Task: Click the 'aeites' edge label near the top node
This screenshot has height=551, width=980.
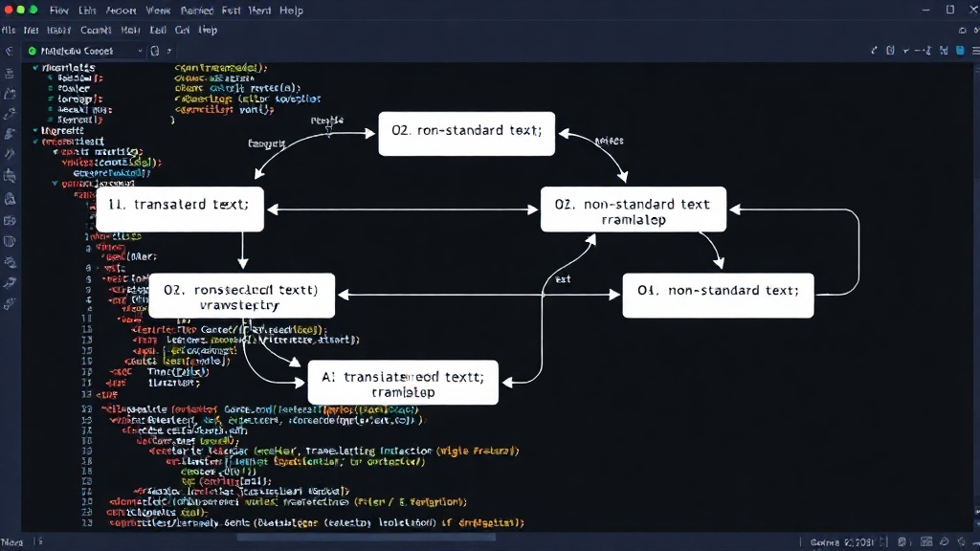Action: tap(610, 141)
